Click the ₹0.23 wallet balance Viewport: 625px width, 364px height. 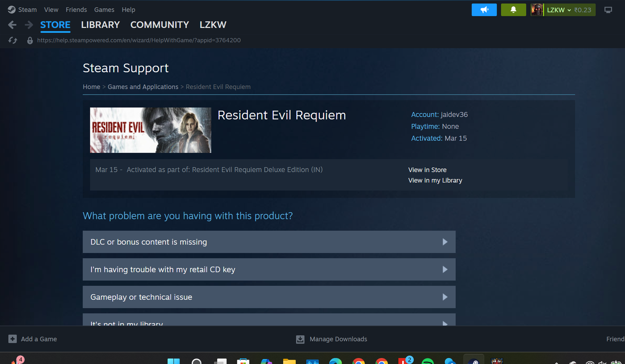[583, 10]
